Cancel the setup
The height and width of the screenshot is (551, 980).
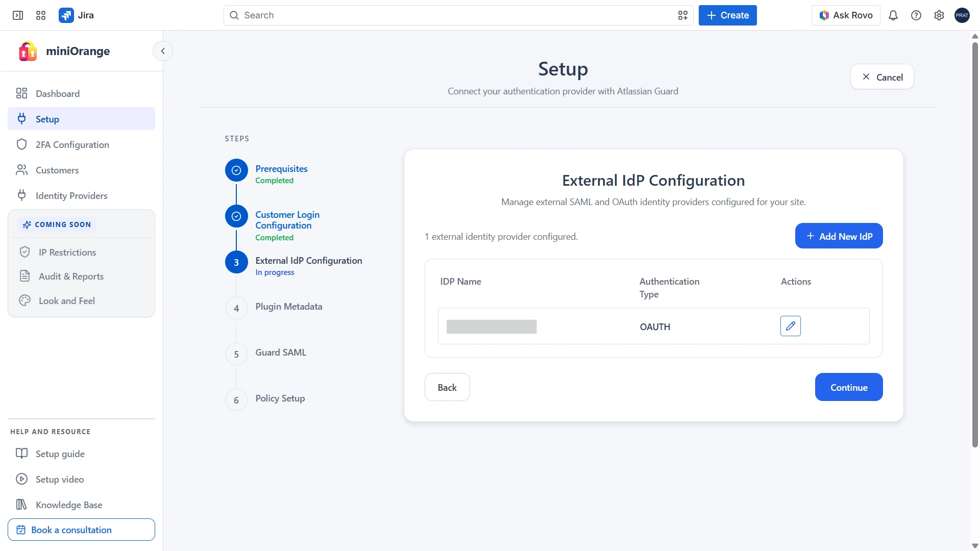coord(882,77)
